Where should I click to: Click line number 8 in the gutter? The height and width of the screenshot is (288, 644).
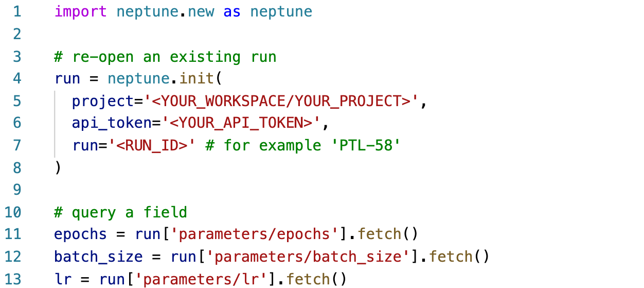point(17,167)
